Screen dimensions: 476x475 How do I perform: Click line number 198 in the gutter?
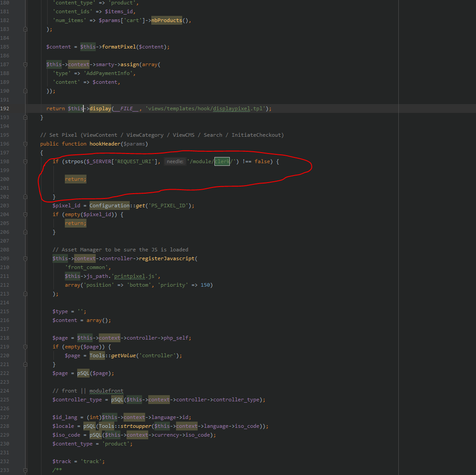[5, 161]
